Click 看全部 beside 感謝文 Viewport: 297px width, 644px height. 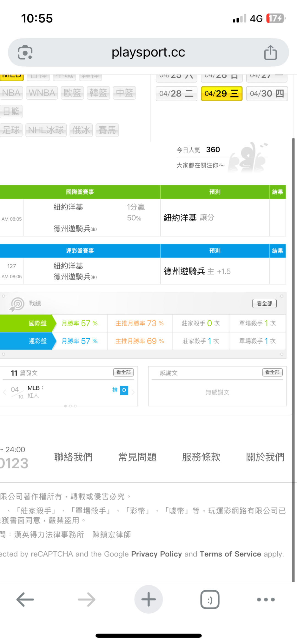point(272,372)
